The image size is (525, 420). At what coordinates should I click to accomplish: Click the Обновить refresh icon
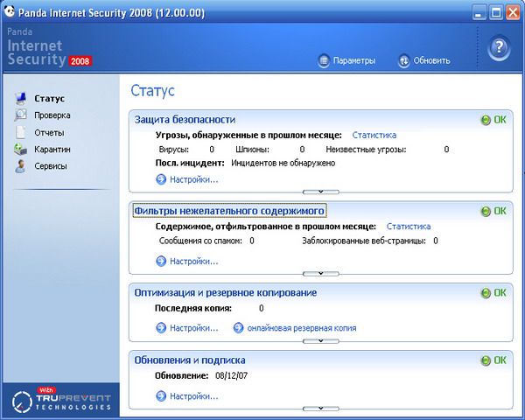[x=403, y=60]
